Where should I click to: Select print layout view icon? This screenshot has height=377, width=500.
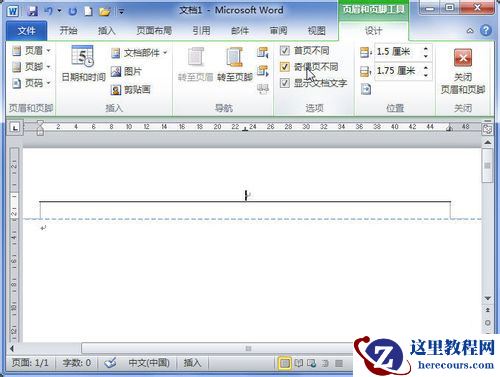tap(285, 363)
